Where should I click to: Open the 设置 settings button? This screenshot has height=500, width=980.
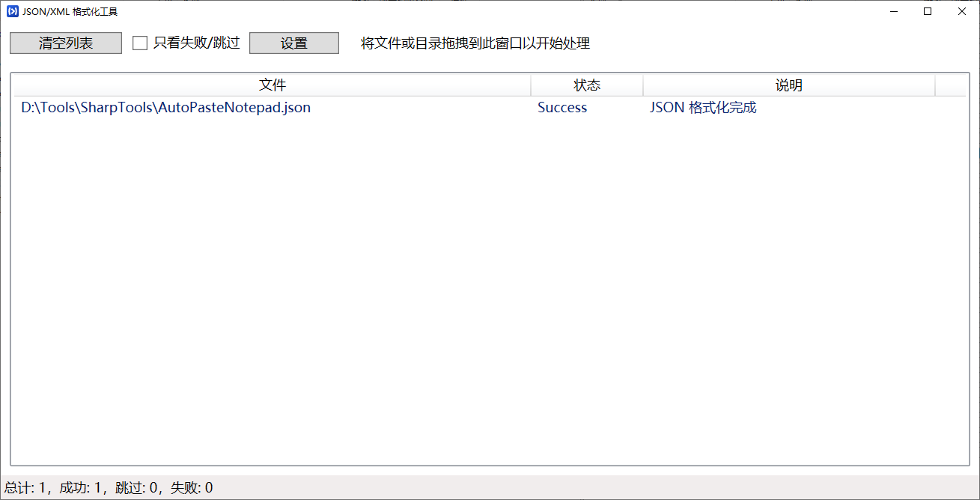294,43
